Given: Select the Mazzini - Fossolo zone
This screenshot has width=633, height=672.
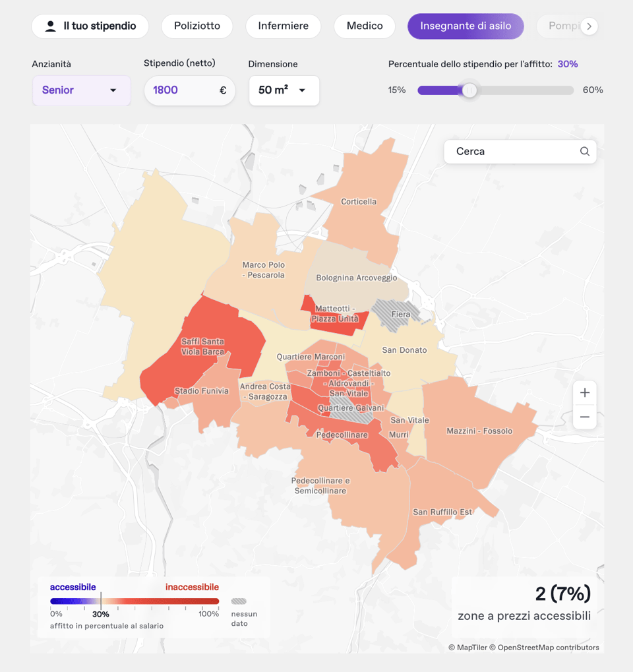Looking at the screenshot, I should click(479, 431).
